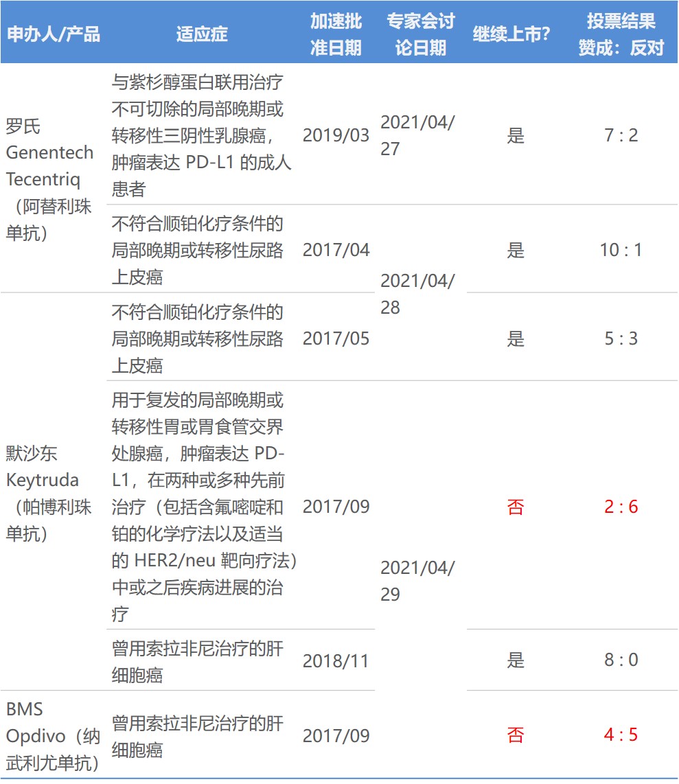Screen dimensions: 679x784
Task: Click approval date 2018/11
Action: click(x=336, y=660)
